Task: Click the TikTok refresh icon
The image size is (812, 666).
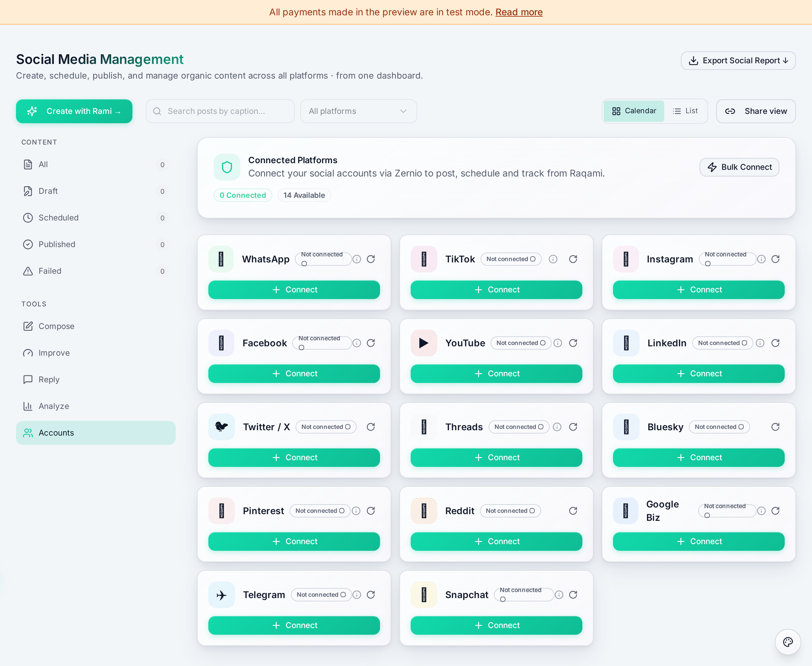Action: tap(573, 259)
